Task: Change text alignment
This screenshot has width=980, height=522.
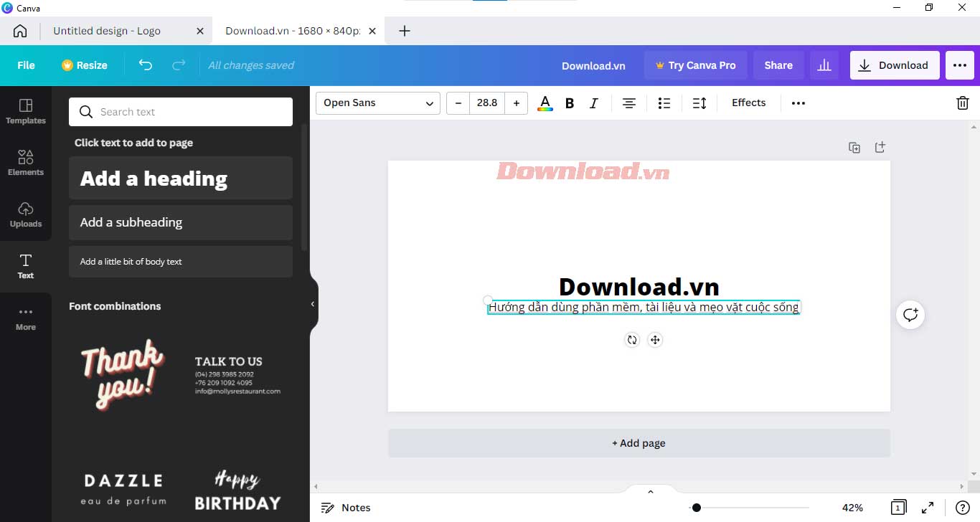Action: [x=628, y=103]
